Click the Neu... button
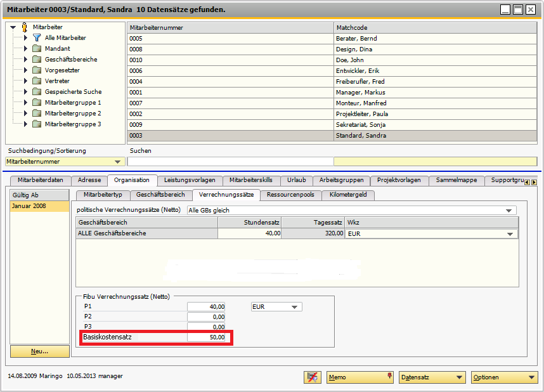Screen dimensions: 544x392 40,351
